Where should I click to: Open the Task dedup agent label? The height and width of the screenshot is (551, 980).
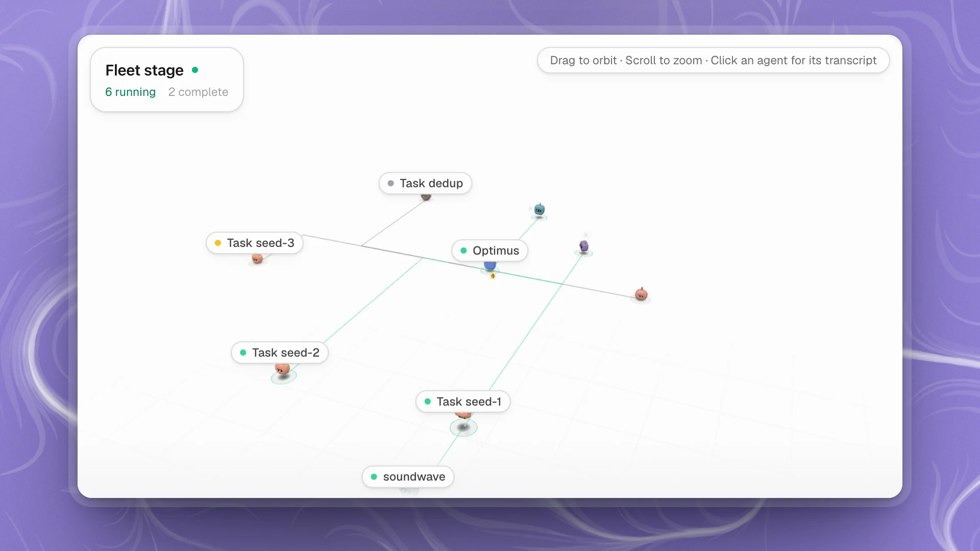point(425,183)
